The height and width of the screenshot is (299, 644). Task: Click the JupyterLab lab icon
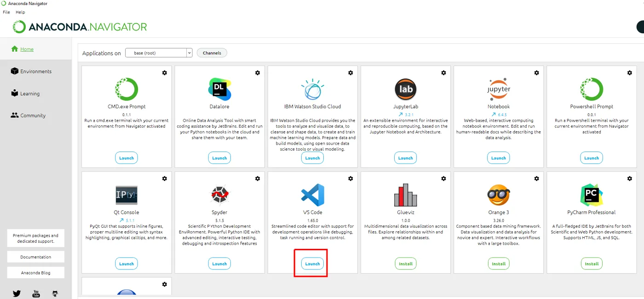point(405,89)
